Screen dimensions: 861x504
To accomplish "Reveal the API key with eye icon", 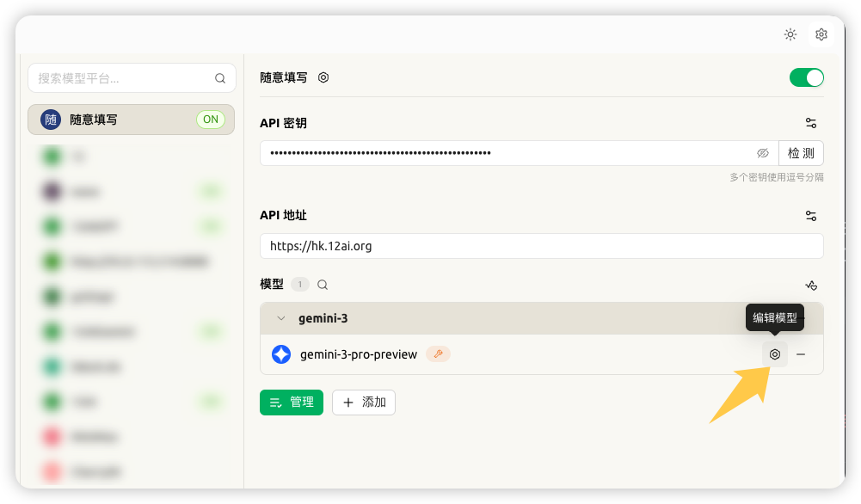I will (762, 153).
